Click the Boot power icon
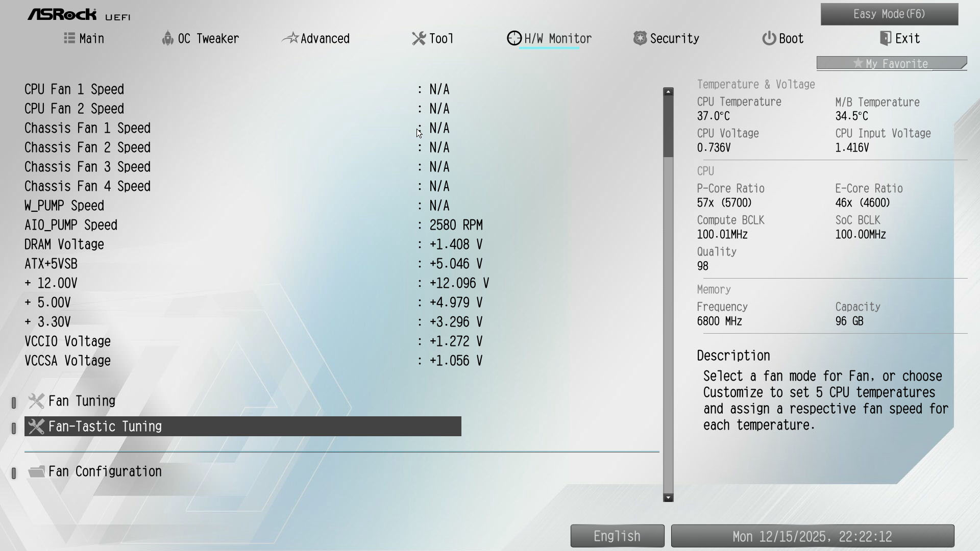 click(769, 38)
